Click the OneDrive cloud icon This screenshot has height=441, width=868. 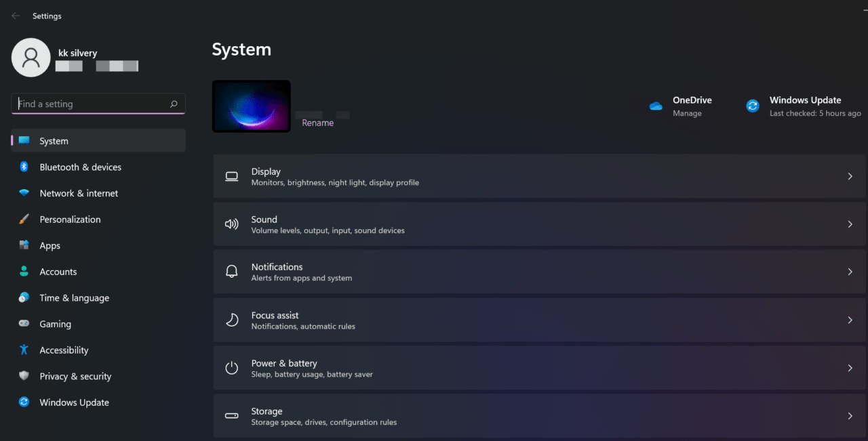(x=656, y=106)
